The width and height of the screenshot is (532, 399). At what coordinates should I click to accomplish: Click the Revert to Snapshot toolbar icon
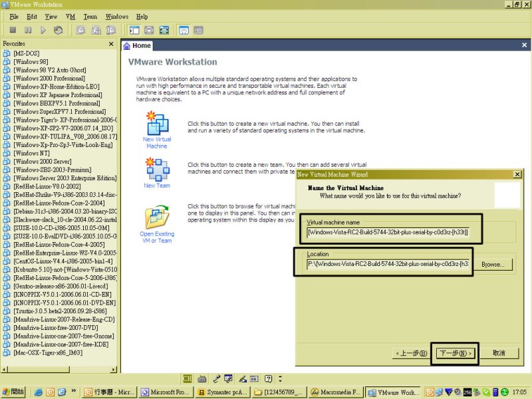pyautogui.click(x=96, y=30)
